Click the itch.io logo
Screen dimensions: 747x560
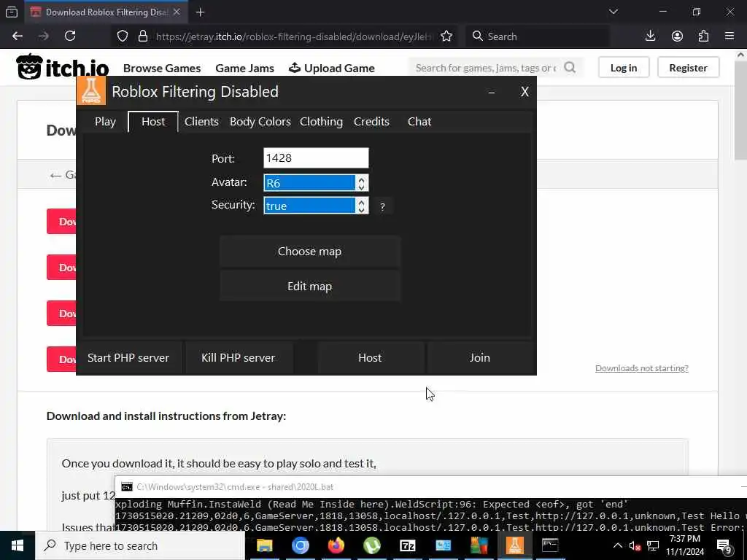[63, 66]
